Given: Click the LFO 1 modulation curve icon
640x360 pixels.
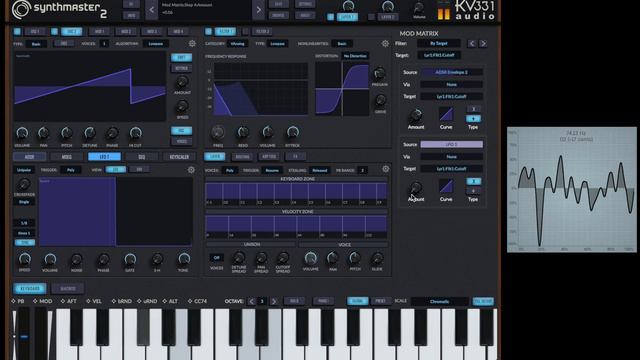Looking at the screenshot, I should [x=446, y=187].
